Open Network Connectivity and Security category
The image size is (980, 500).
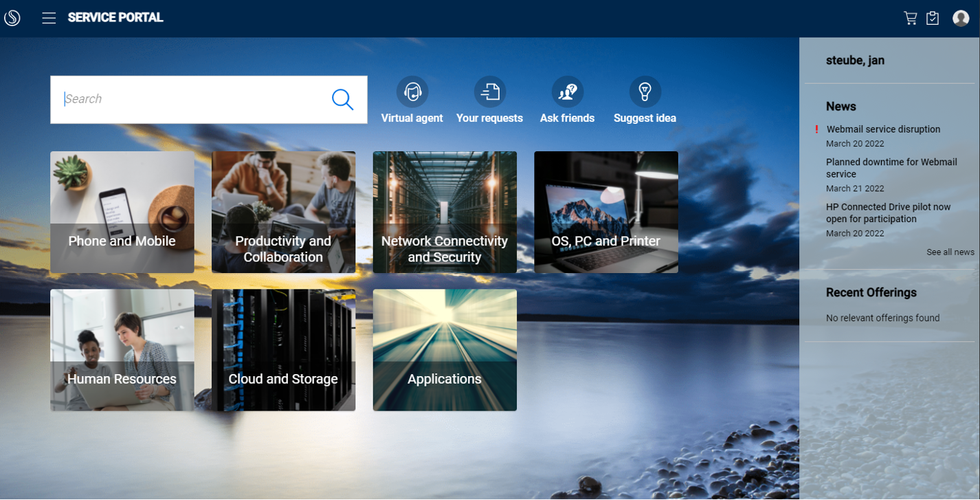[445, 212]
